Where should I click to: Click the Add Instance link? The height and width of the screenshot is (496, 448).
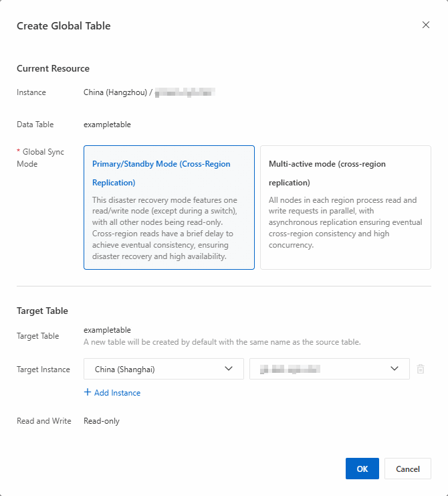point(117,393)
